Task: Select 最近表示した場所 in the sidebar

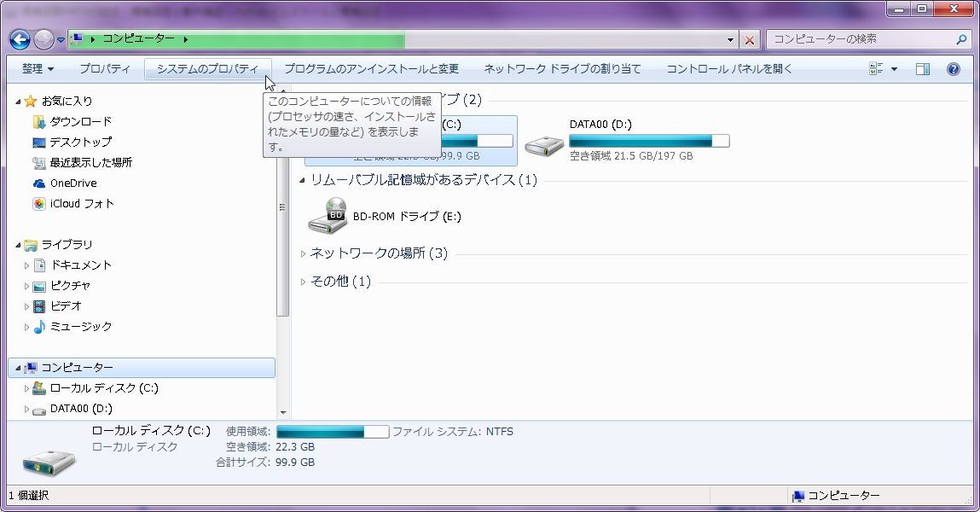Action: point(90,162)
